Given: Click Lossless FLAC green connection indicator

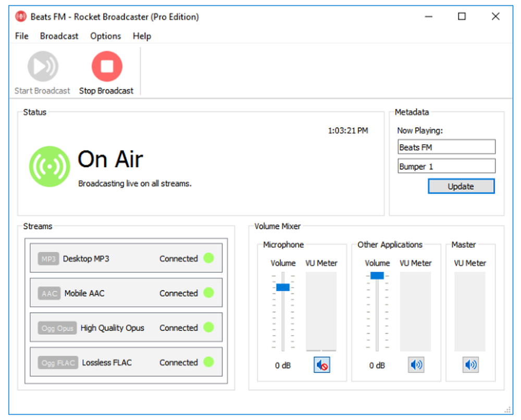Looking at the screenshot, I should click(209, 362).
